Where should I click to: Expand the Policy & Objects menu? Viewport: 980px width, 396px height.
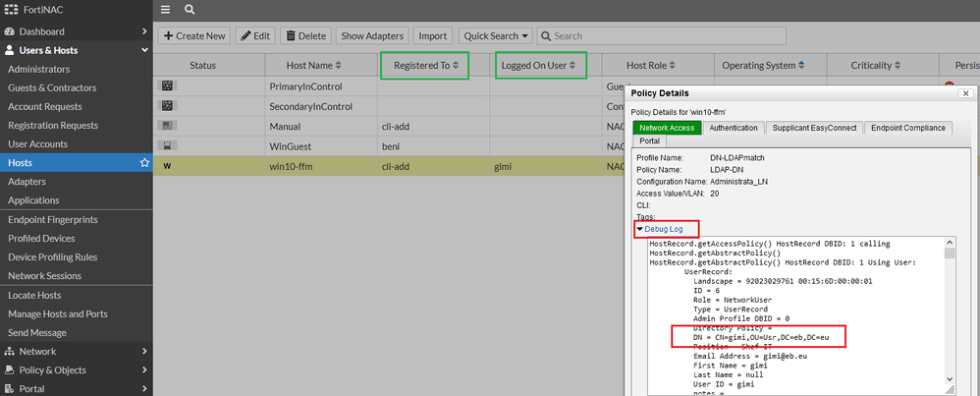pos(76,369)
